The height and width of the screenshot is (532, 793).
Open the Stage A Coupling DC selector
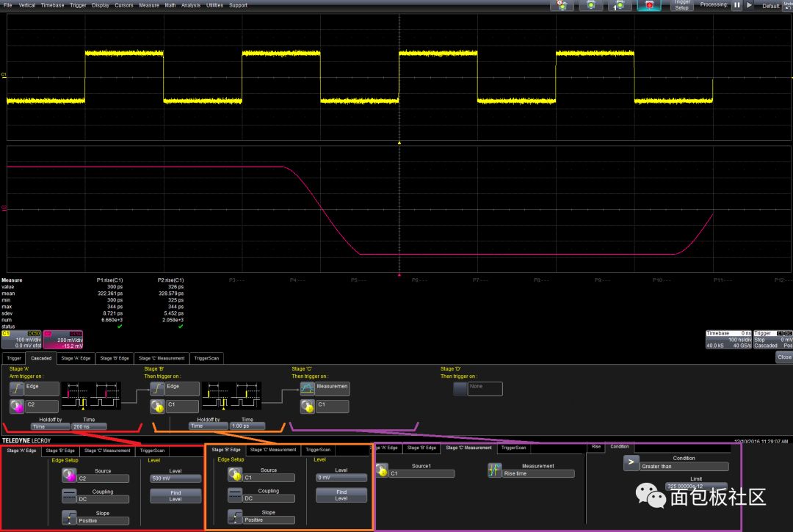click(102, 499)
